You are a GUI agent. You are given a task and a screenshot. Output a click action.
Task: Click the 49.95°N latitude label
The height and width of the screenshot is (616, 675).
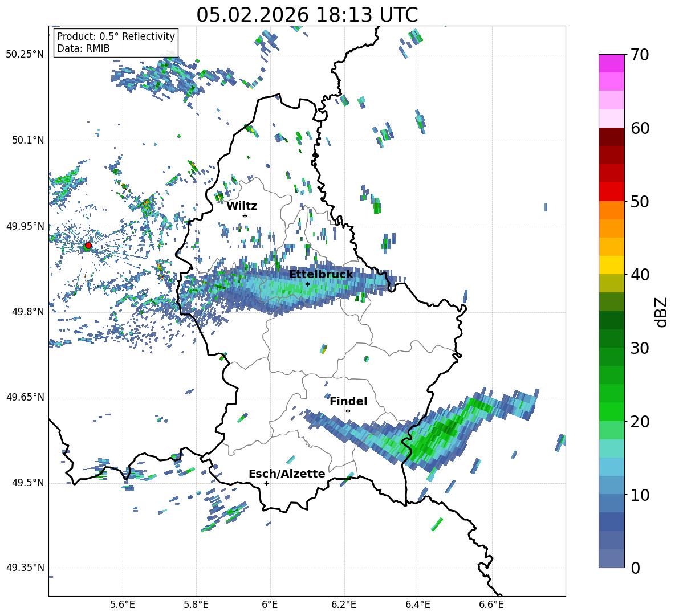25,226
